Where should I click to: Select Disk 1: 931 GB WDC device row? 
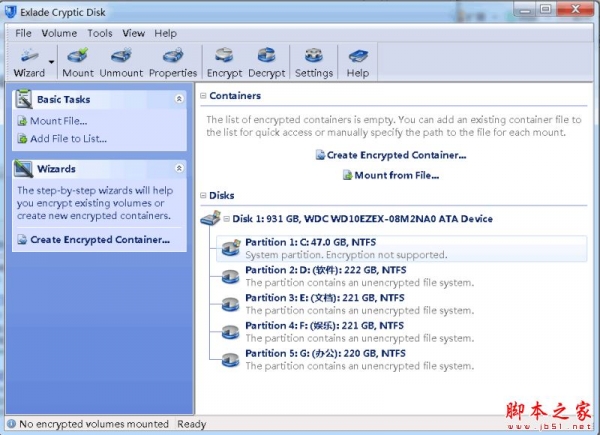pos(362,219)
